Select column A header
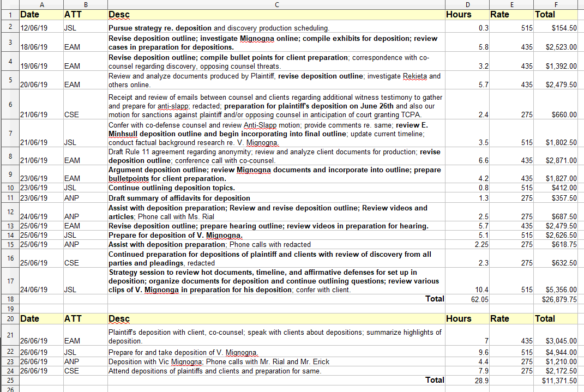Screen dimensions: 584x392 (x=41, y=4)
